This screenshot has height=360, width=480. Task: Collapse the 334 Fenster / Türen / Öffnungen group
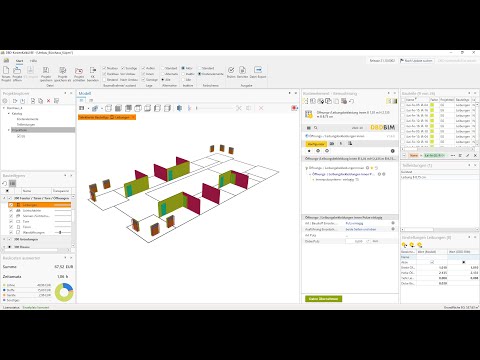4,198
